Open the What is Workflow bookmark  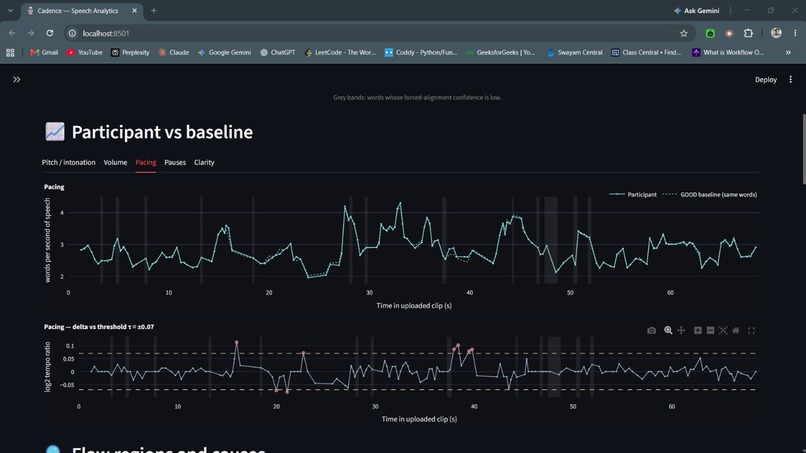click(728, 52)
